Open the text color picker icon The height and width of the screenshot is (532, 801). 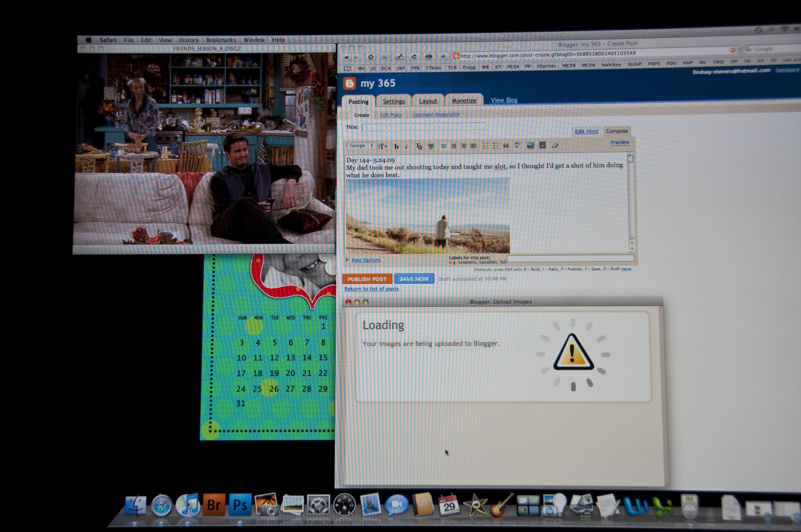point(419,146)
